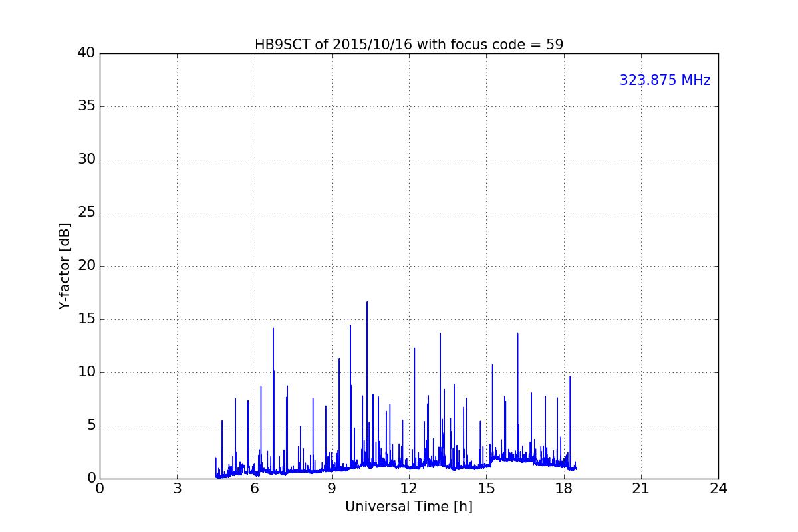Image resolution: width=798 pixels, height=532 pixels.
Task: Click the 'Y-factor [dB]' axis label
Action: 65,266
